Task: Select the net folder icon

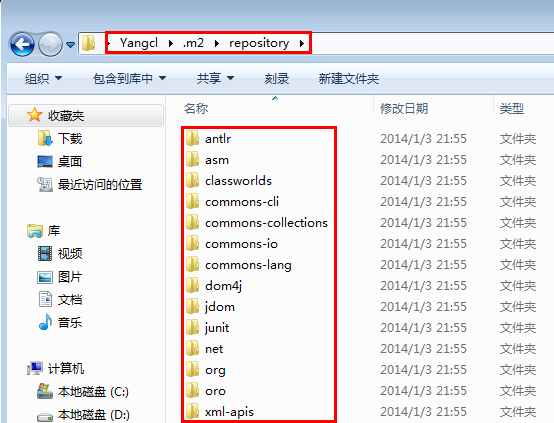Action: click(x=193, y=348)
